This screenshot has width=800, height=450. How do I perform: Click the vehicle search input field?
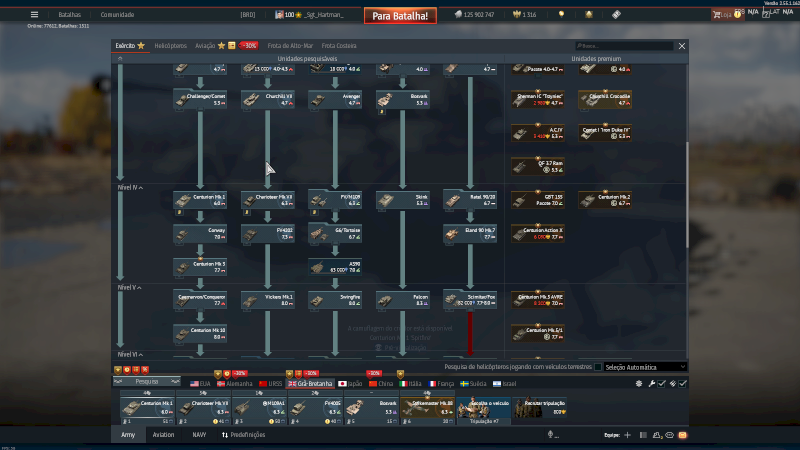point(624,46)
